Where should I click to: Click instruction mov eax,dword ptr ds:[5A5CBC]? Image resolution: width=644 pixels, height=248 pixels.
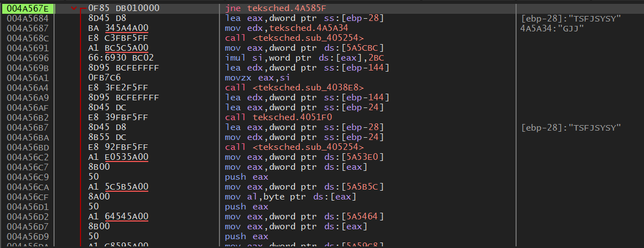(304, 48)
